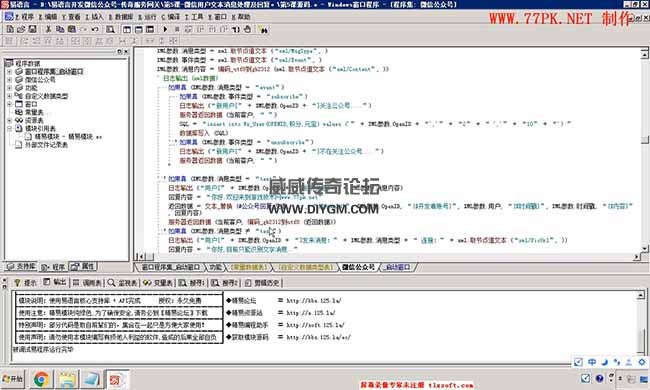Expand the 窗口 tree node
The image size is (650, 390).
9,104
